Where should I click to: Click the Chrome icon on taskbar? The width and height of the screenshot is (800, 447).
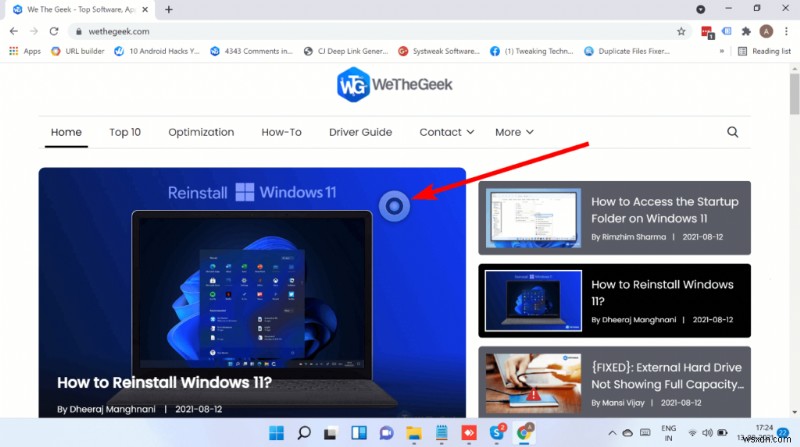pos(523,433)
